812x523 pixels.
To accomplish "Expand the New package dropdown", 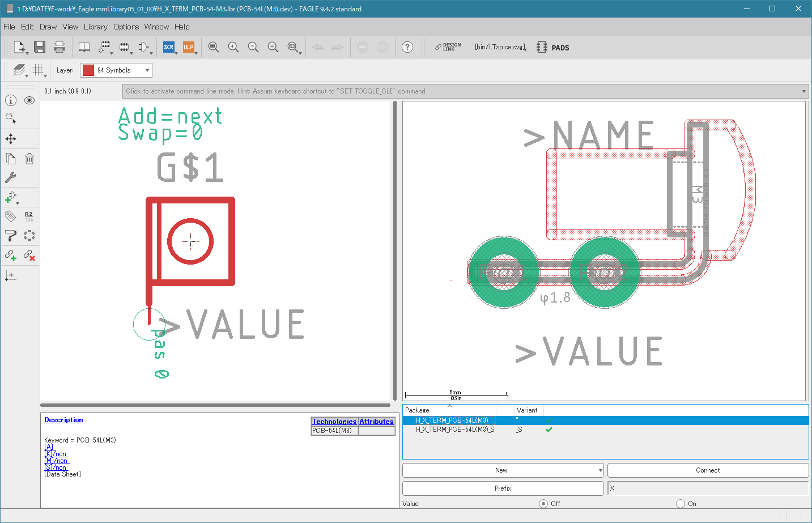I will 601,470.
